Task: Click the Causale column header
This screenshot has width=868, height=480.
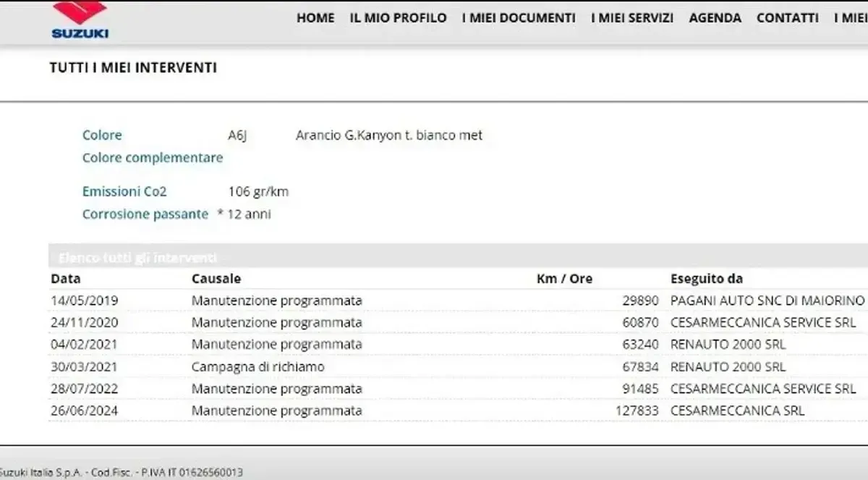Action: click(216, 279)
